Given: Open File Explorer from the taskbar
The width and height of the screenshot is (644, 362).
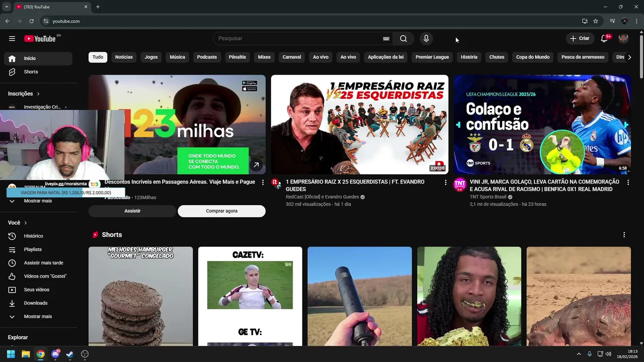Looking at the screenshot, I should (x=26, y=354).
